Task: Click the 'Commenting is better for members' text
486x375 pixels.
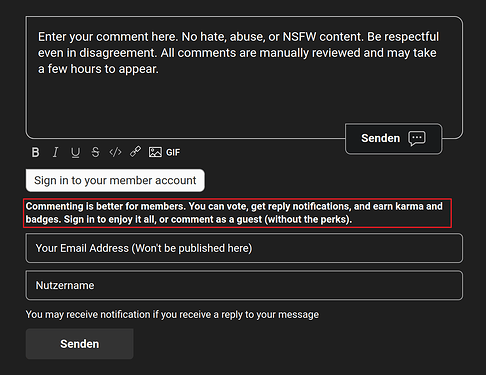Action: [234, 213]
